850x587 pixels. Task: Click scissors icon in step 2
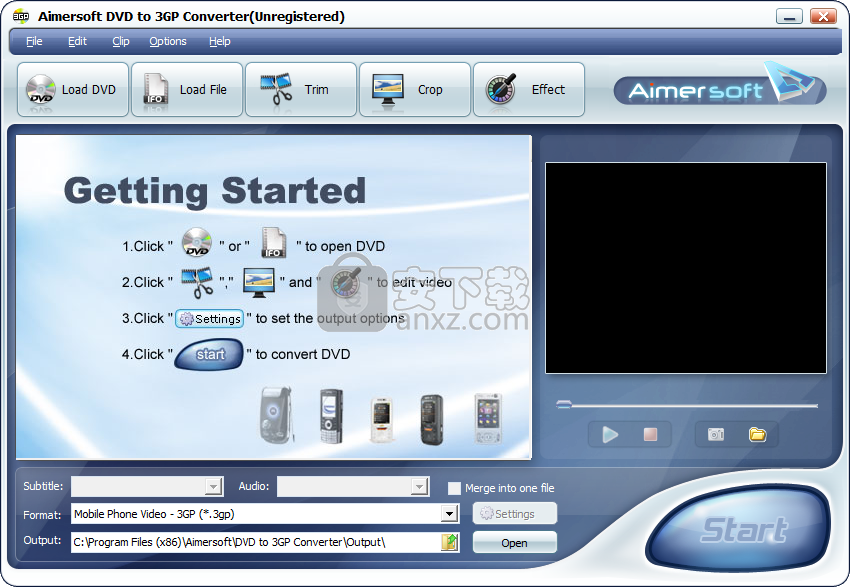[197, 282]
